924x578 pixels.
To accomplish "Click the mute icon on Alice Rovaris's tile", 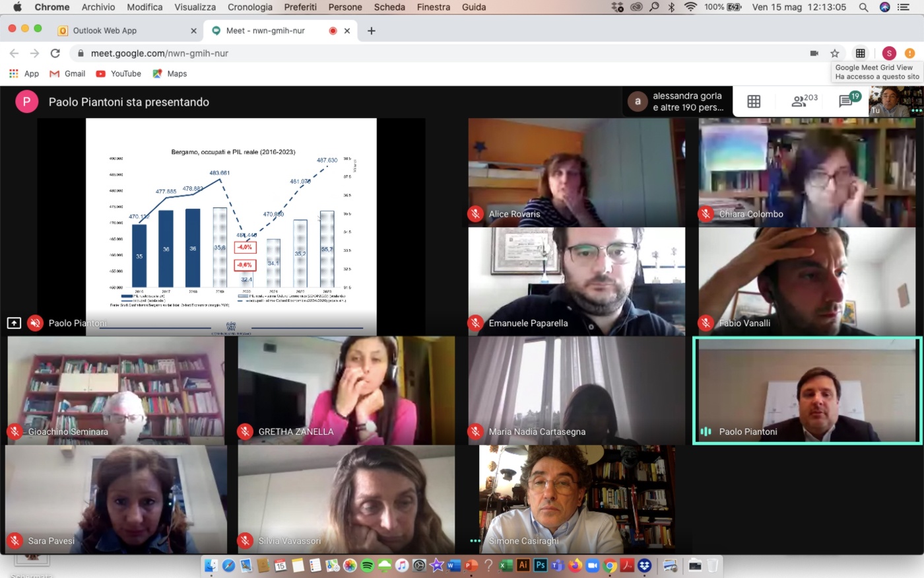I will pos(475,214).
